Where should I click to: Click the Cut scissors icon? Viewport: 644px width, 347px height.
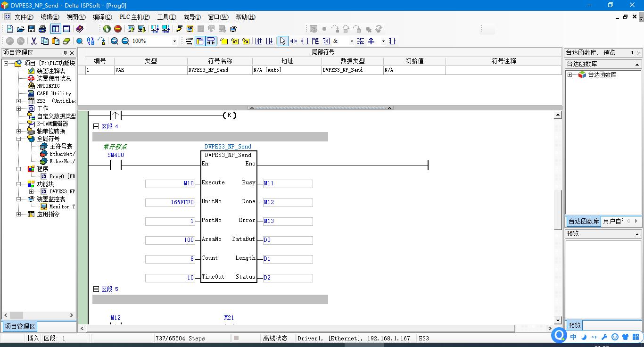pyautogui.click(x=33, y=41)
